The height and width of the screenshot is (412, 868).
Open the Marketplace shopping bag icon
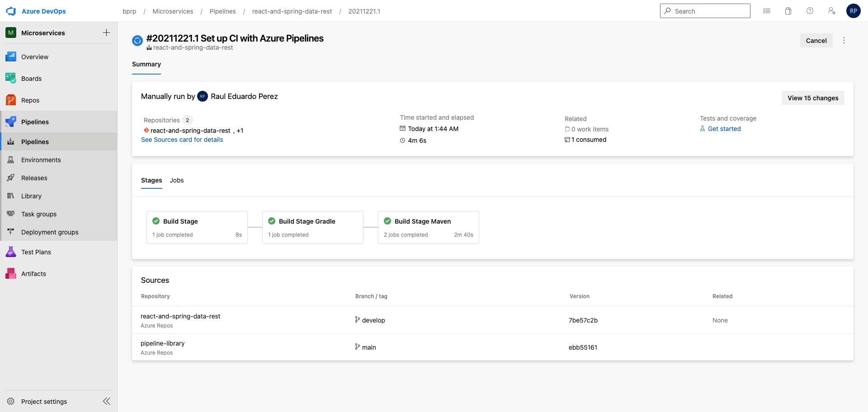click(788, 11)
